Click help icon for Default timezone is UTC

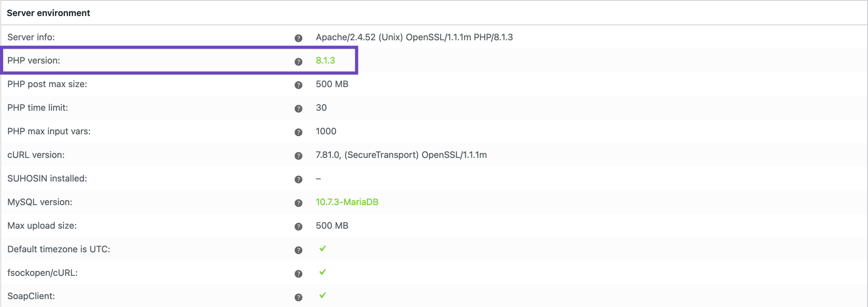pos(298,250)
